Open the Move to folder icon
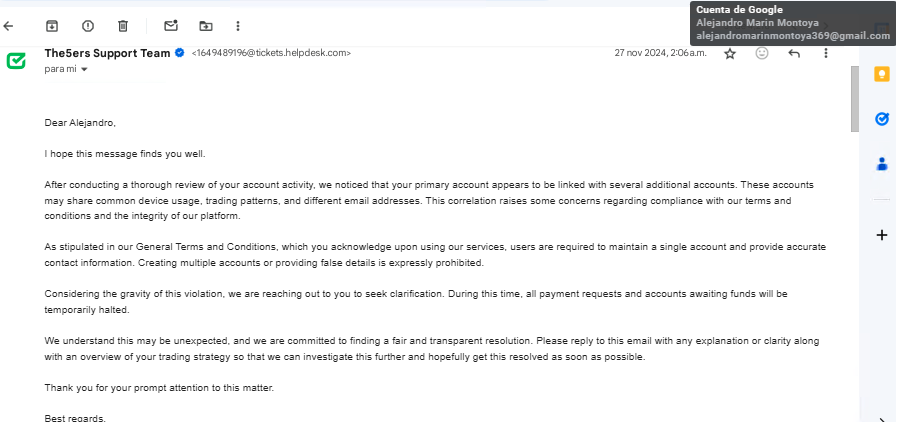 205,25
